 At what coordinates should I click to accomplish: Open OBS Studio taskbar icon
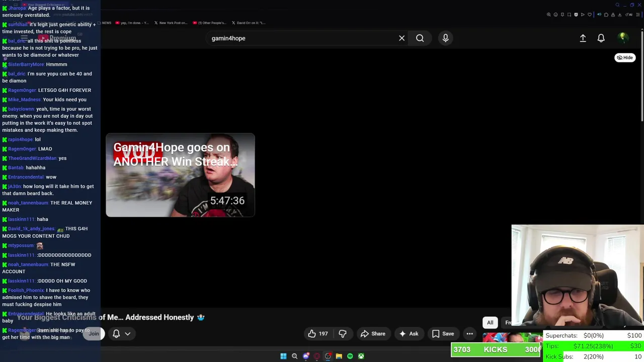tap(328, 356)
